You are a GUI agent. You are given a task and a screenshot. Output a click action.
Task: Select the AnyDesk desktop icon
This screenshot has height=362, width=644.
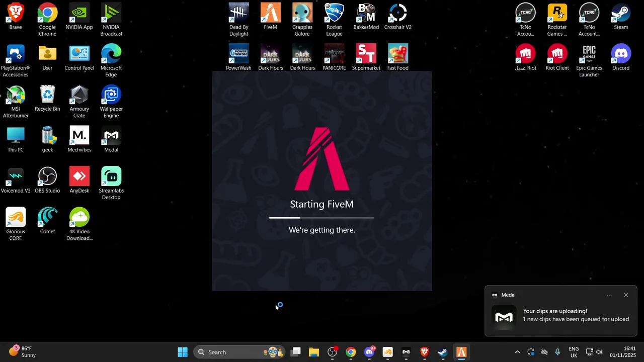pyautogui.click(x=79, y=180)
